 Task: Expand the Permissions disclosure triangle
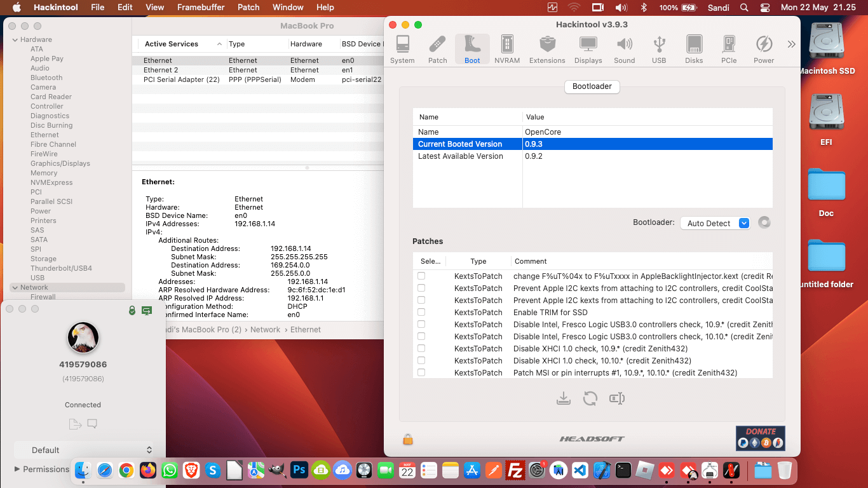(x=17, y=469)
